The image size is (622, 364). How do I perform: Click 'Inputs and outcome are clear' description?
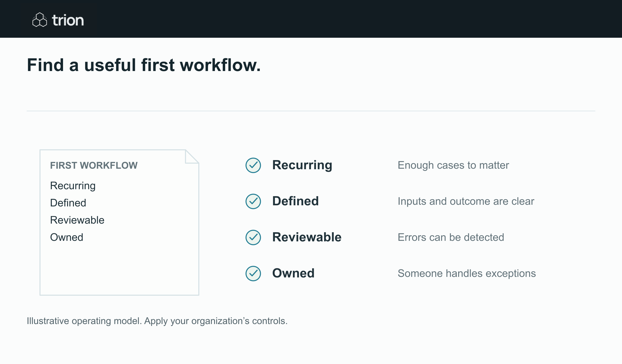[466, 201]
